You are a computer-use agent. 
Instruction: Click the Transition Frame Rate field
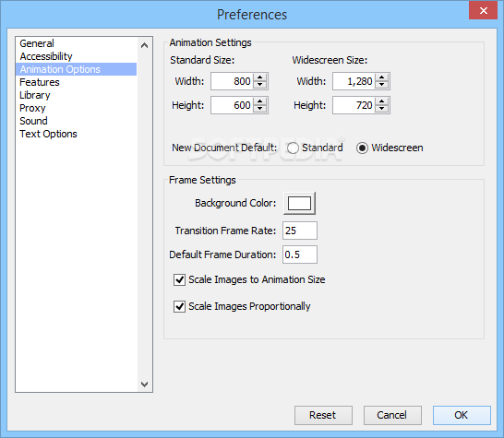[300, 231]
